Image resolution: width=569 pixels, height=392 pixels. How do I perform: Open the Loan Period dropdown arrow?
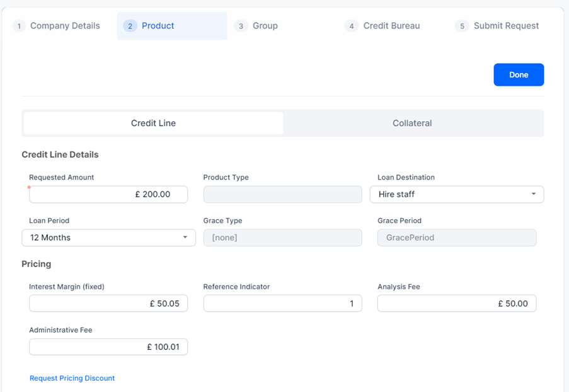tap(185, 238)
